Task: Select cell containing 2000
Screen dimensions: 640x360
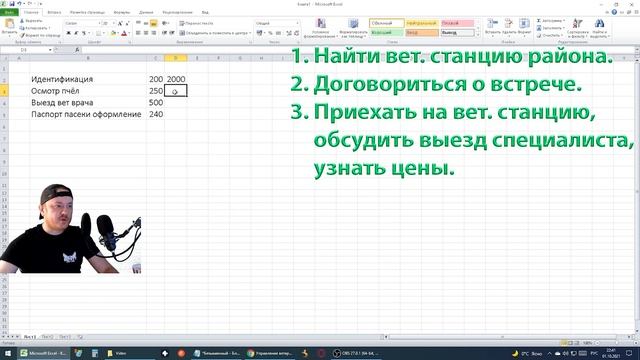Action: click(176, 79)
